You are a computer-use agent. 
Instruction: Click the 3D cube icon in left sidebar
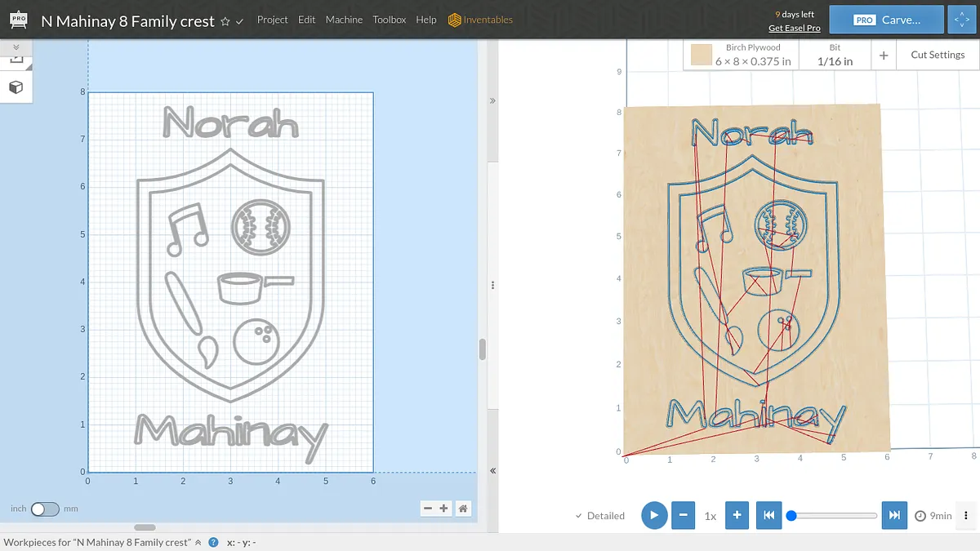[16, 87]
